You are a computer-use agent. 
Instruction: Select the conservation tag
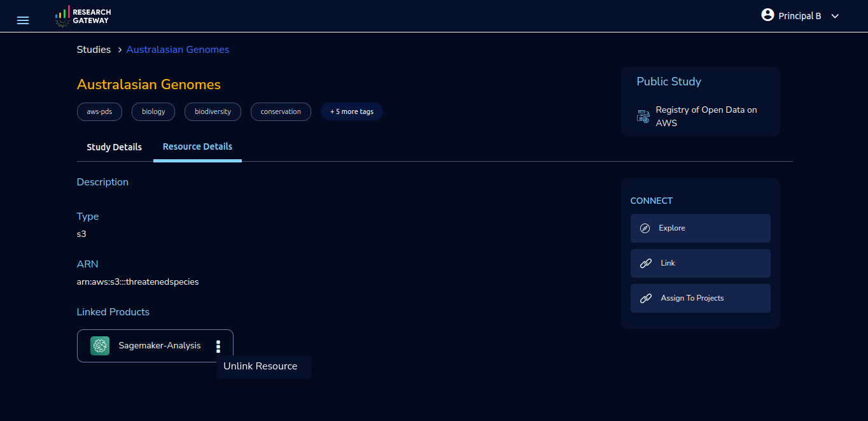coord(281,111)
